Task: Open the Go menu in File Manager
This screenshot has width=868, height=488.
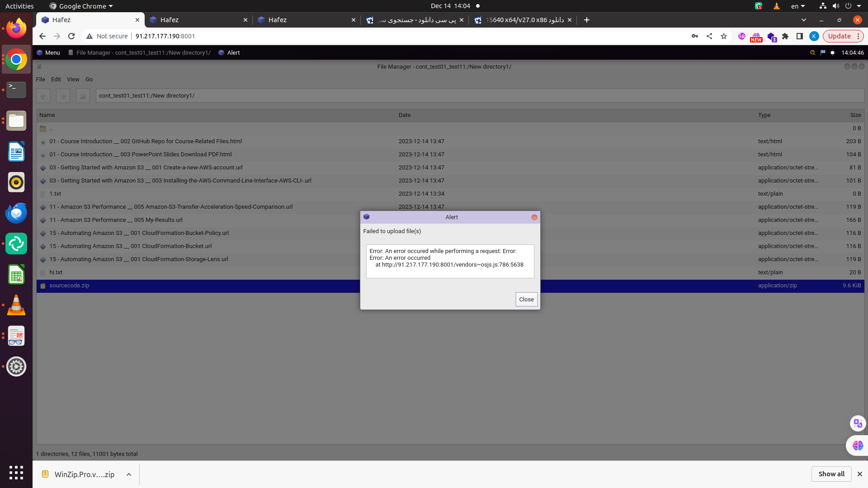Action: (x=89, y=80)
